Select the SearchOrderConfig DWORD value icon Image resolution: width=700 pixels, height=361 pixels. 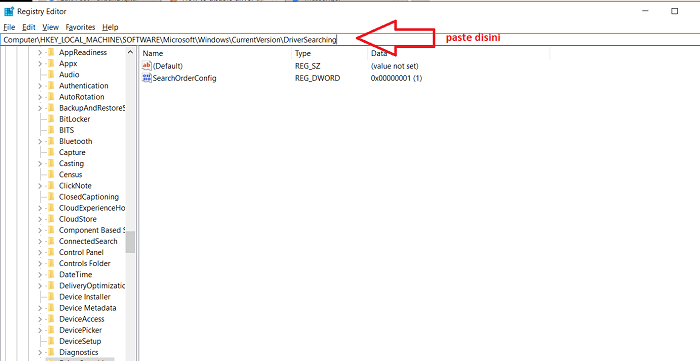[147, 78]
